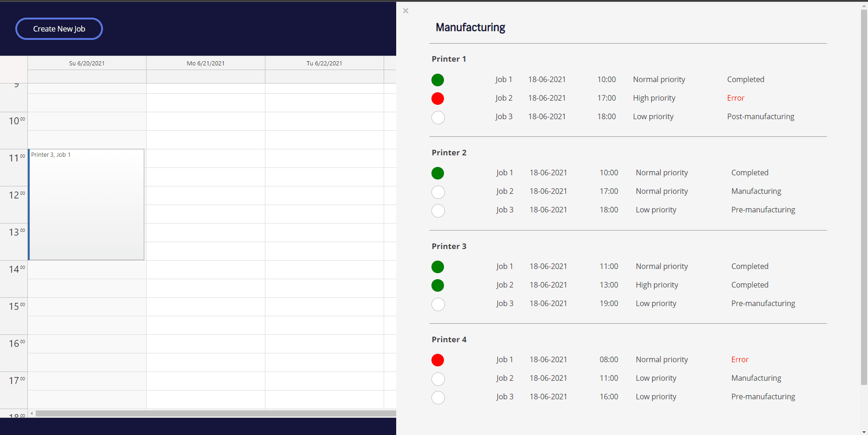
Task: Click the 15:00 time slot on Monday
Action: (x=206, y=307)
